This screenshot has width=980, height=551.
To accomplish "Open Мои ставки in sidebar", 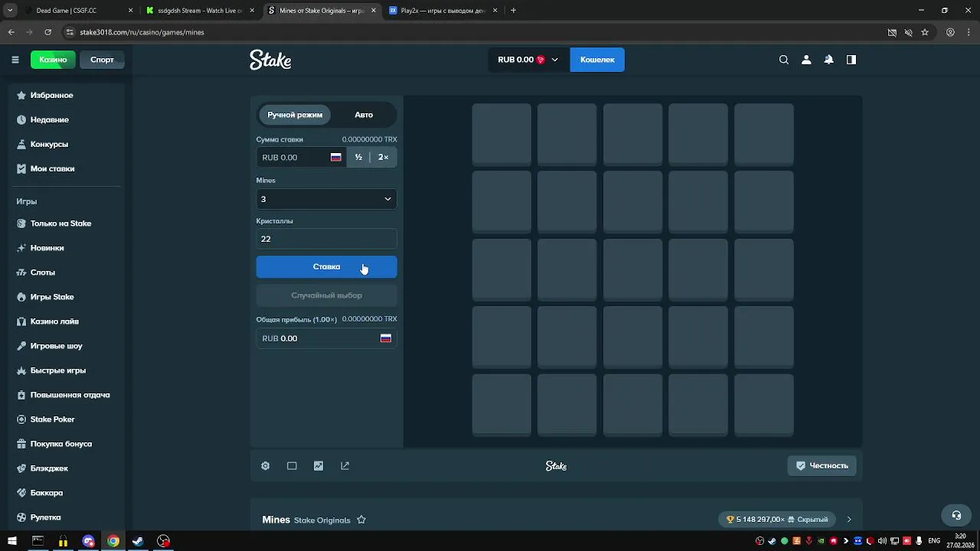I will [52, 168].
